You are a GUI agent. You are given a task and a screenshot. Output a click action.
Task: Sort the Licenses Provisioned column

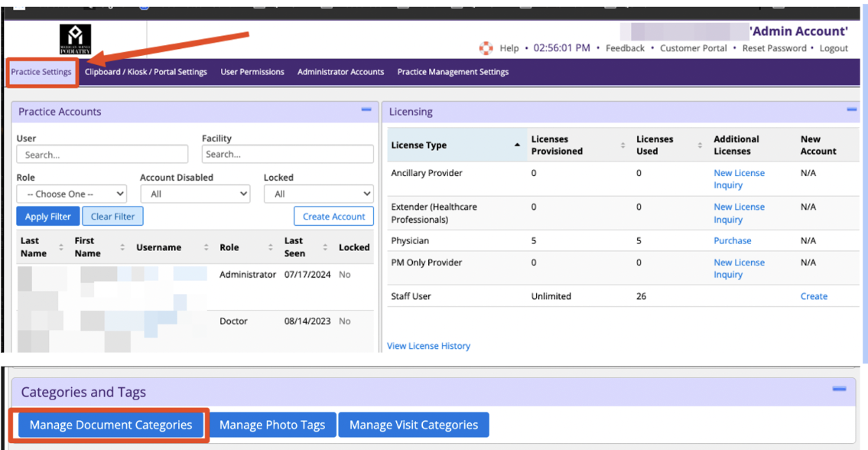(x=623, y=145)
